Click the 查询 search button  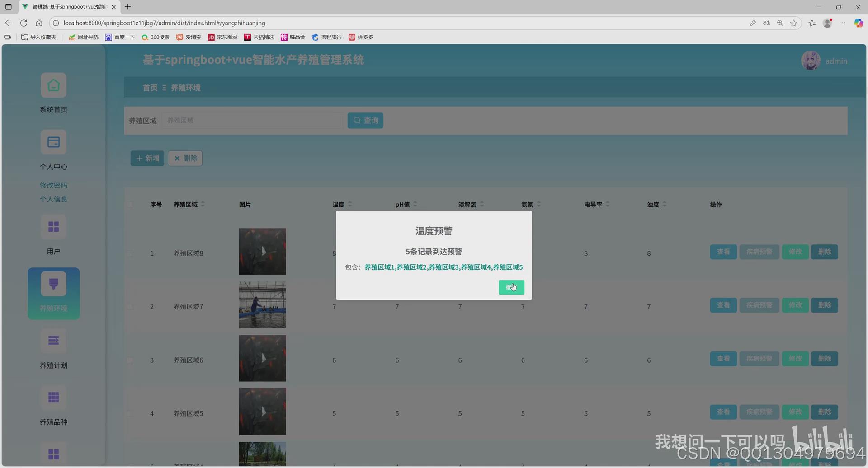[x=365, y=121]
